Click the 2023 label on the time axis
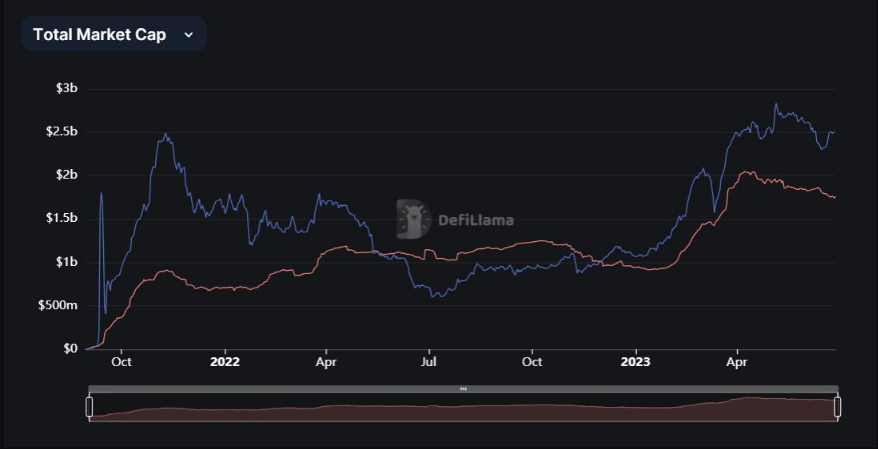The height and width of the screenshot is (449, 878). point(635,362)
